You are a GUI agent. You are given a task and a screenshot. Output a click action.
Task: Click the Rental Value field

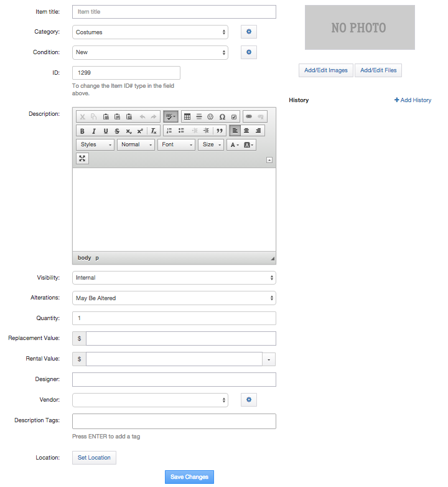[174, 359]
